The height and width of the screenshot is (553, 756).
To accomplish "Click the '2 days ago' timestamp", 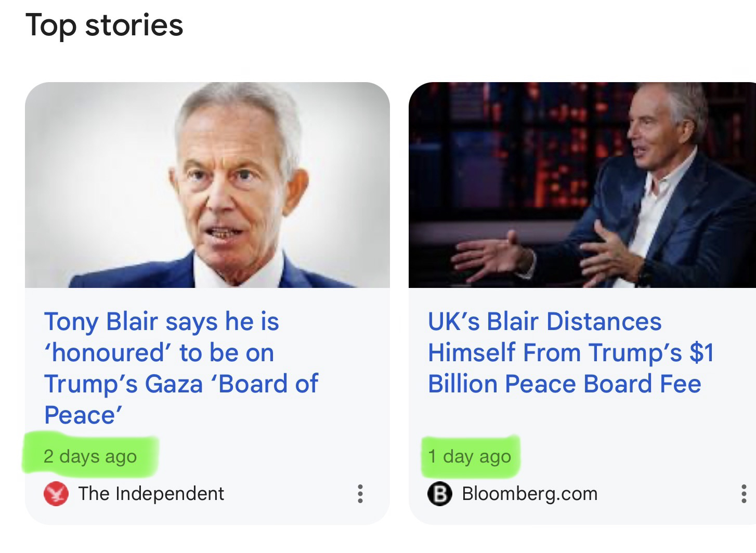I will (x=90, y=456).
